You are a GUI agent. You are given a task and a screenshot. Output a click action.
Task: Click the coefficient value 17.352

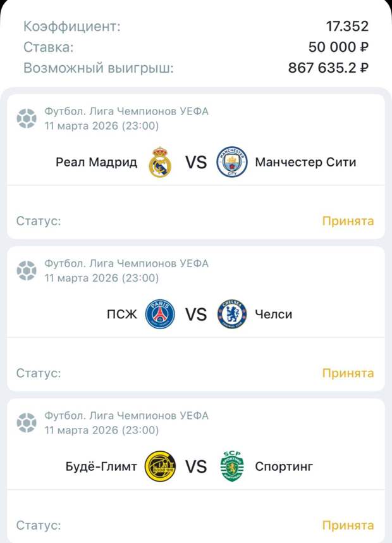click(x=347, y=27)
